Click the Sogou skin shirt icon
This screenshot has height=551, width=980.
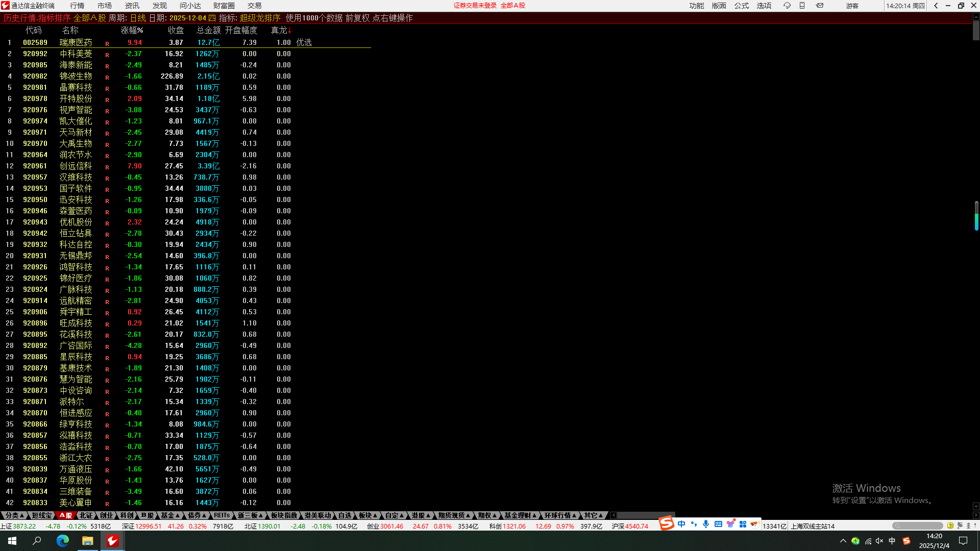(730, 524)
